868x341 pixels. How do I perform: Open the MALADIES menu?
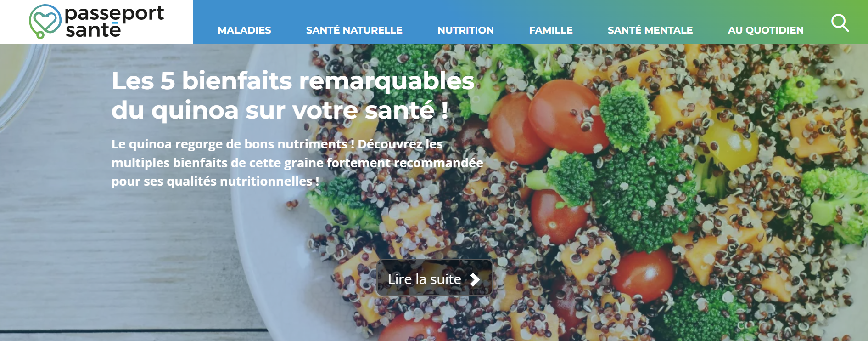coord(244,30)
